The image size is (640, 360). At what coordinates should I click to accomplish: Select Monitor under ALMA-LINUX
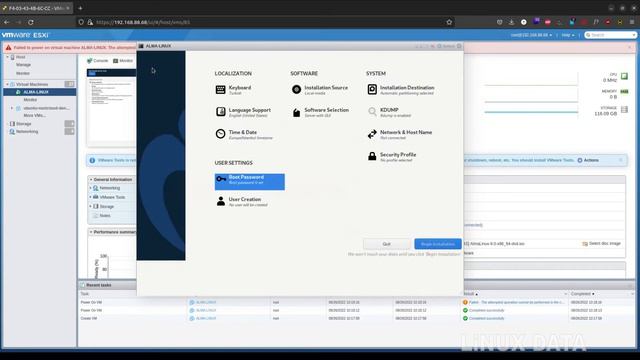[30, 100]
